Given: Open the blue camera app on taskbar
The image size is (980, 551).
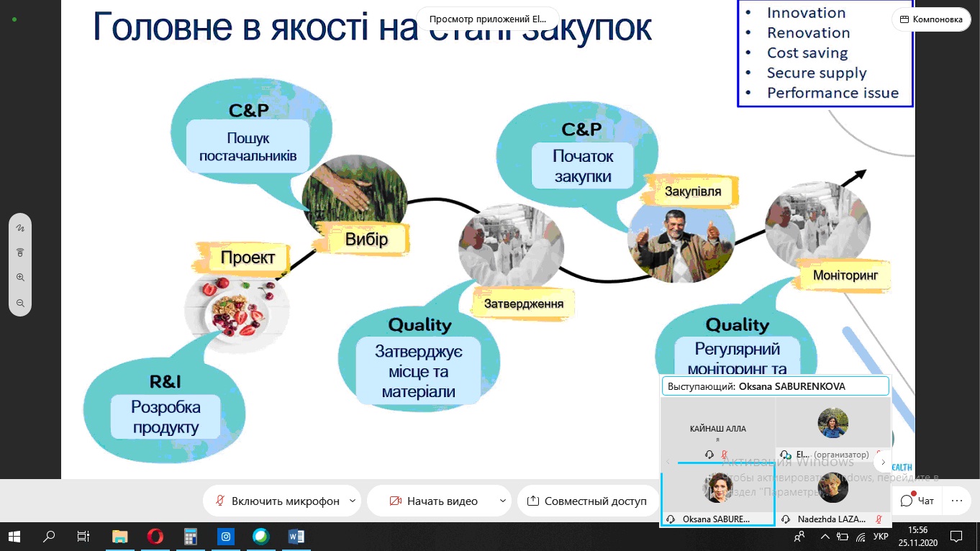Looking at the screenshot, I should tap(225, 537).
